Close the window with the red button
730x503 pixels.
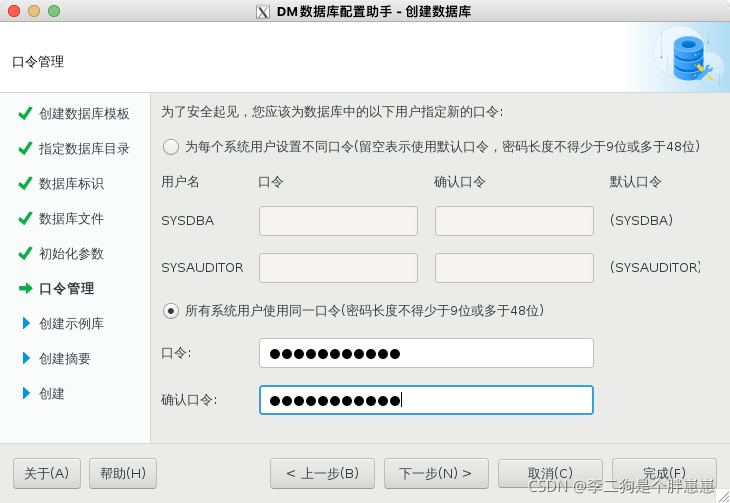14,11
